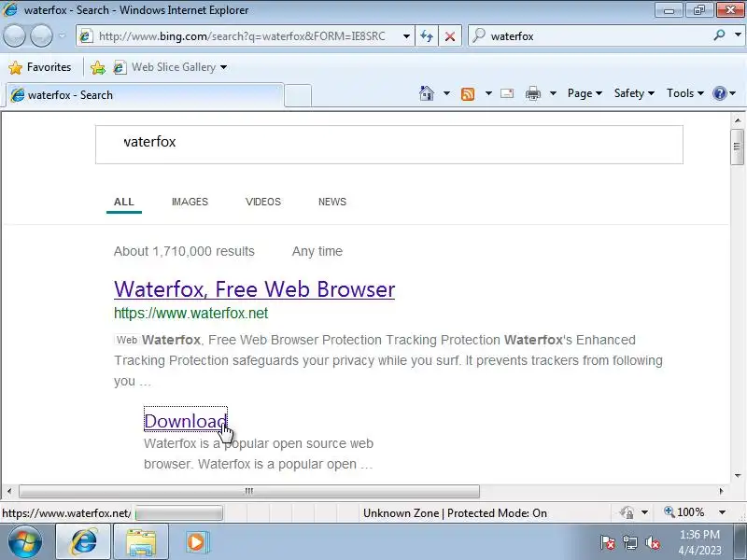This screenshot has height=560, width=747.
Task: Click the Add to Favorites Bar icon
Action: pos(98,67)
